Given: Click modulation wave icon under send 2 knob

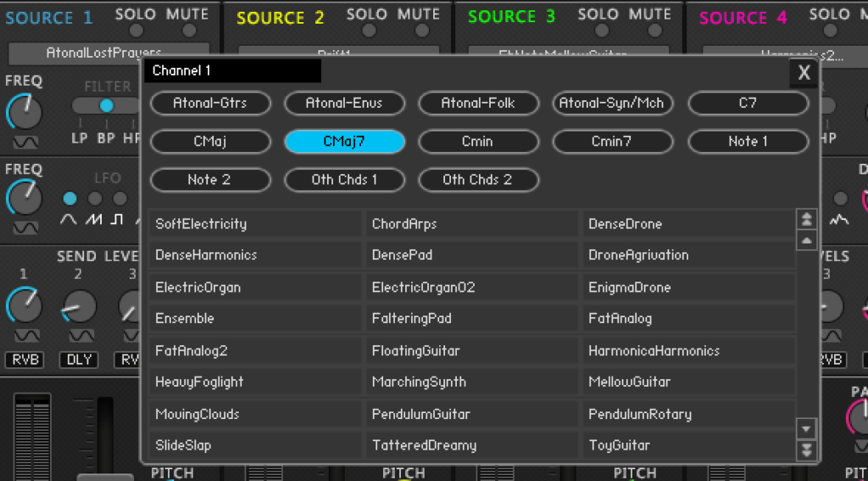Looking at the screenshot, I should (81, 335).
